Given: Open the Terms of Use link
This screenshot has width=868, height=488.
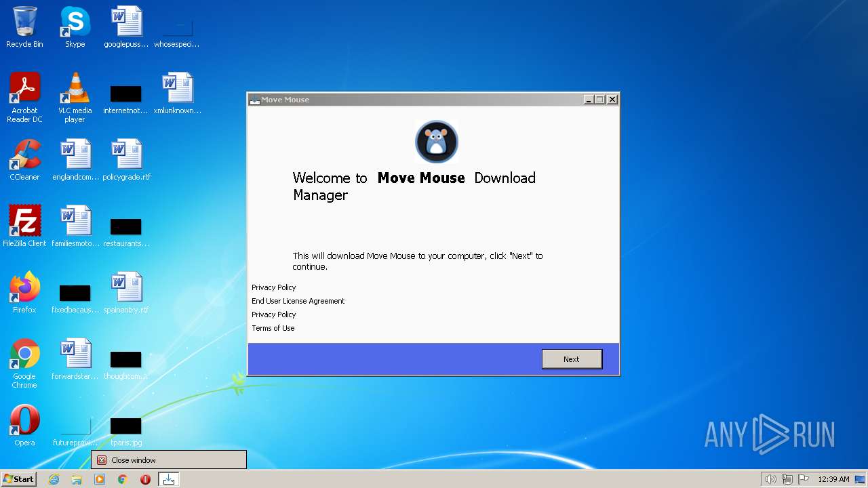Looking at the screenshot, I should pos(273,328).
